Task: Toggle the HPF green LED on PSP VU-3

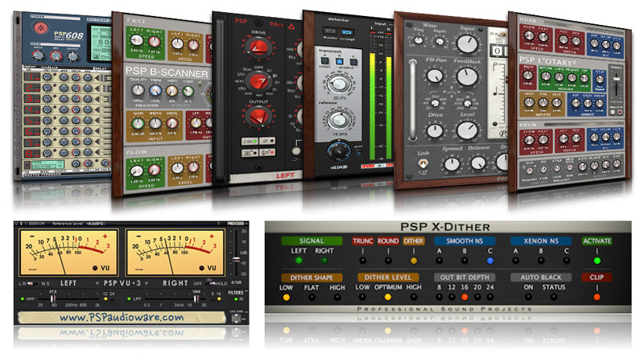Action: point(23,298)
